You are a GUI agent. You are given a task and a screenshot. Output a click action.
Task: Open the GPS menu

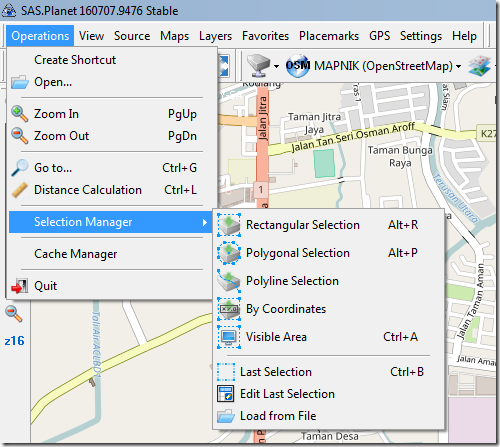coord(379,36)
